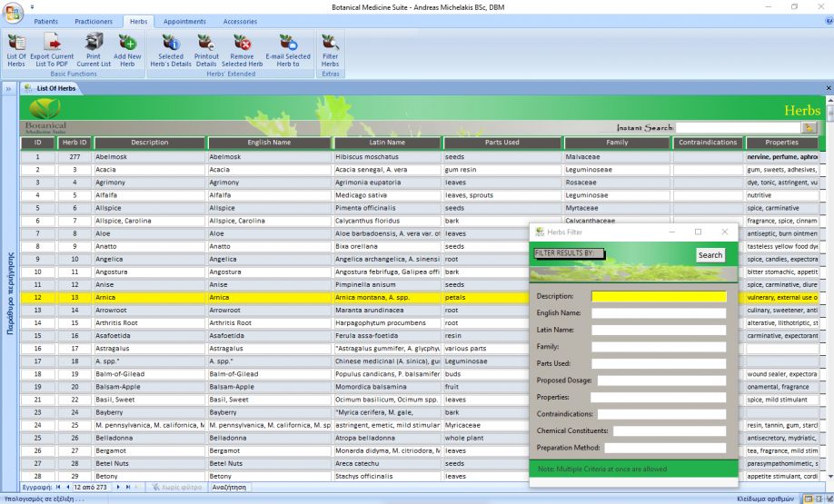Open the Accessories tab
The height and width of the screenshot is (504, 834).
[240, 21]
